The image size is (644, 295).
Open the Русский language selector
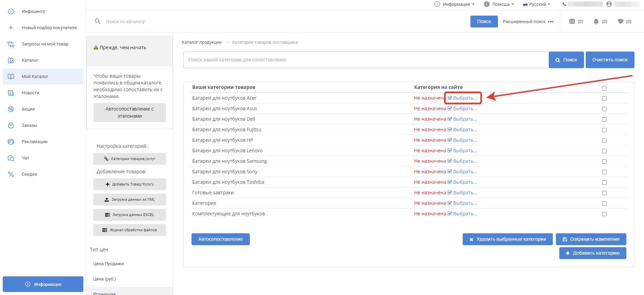pyautogui.click(x=537, y=4)
